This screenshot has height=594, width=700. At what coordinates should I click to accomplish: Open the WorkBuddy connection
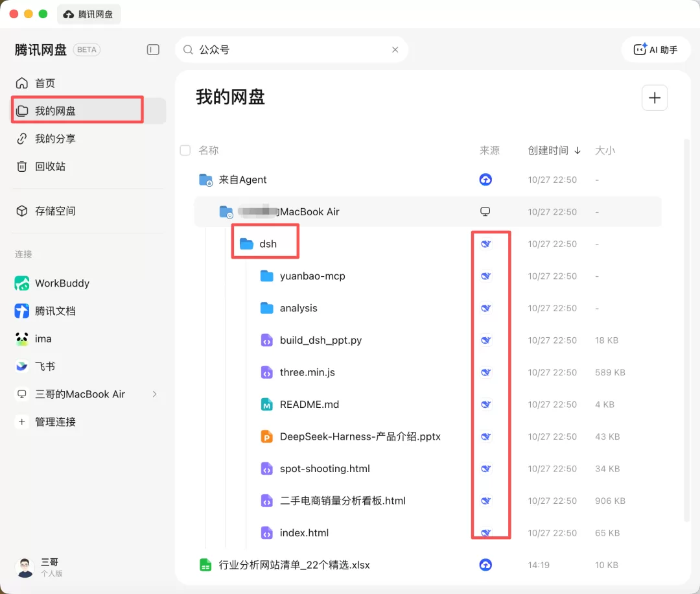(x=62, y=283)
